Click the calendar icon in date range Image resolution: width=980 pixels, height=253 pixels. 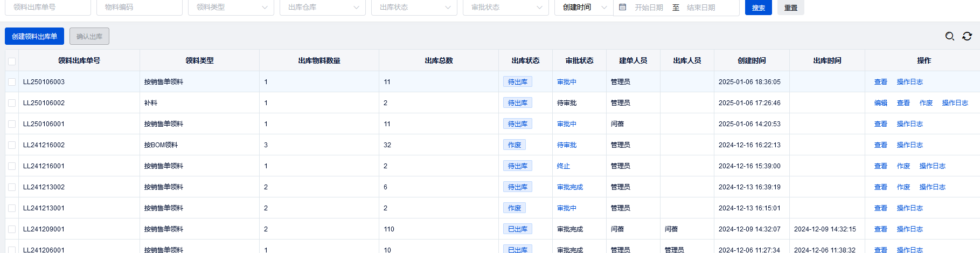[623, 8]
